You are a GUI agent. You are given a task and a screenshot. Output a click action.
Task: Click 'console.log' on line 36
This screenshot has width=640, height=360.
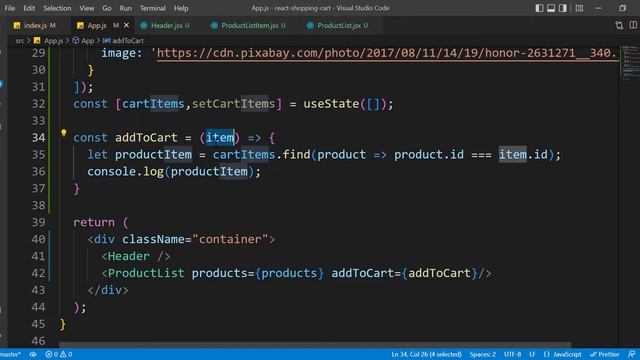(x=125, y=171)
